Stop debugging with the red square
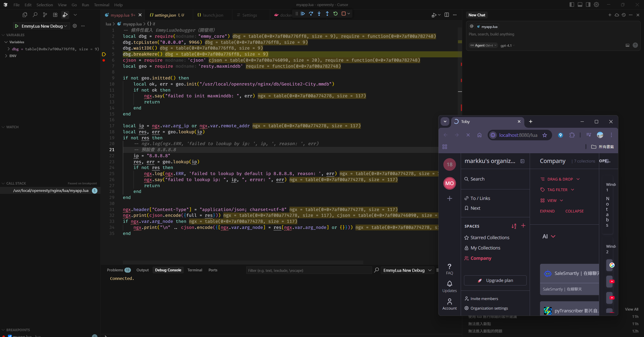644x337 pixels. (343, 14)
